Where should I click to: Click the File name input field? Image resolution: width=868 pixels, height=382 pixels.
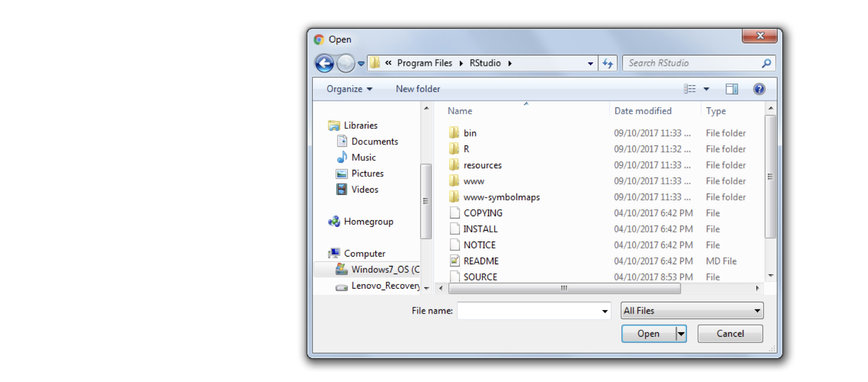tap(528, 311)
